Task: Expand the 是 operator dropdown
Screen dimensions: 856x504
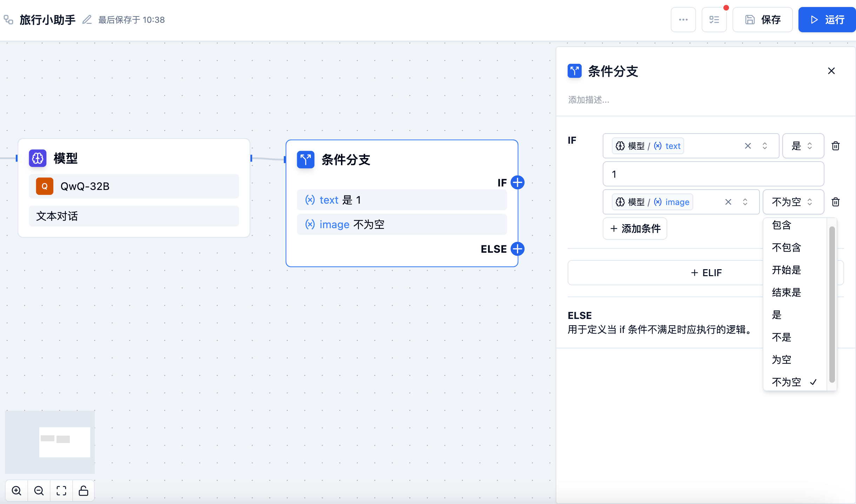Action: tap(803, 146)
